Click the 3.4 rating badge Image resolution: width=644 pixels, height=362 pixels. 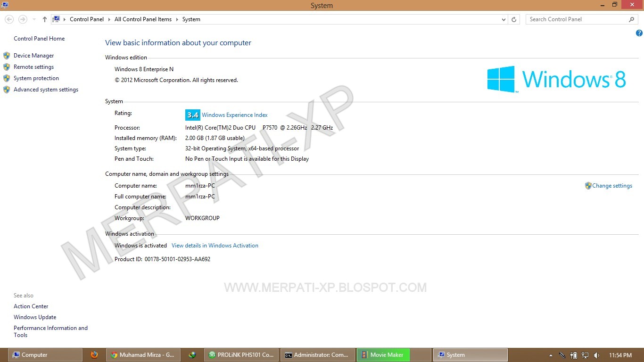click(x=192, y=115)
